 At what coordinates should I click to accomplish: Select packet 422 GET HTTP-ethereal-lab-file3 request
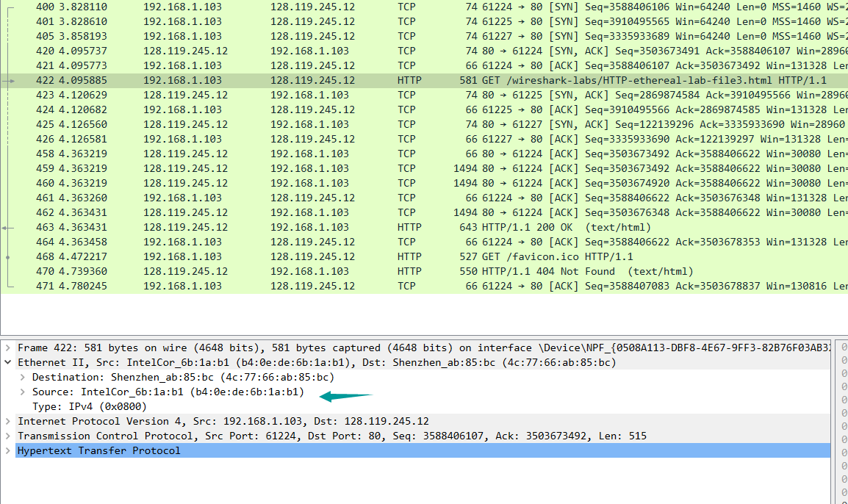pyautogui.click(x=441, y=80)
